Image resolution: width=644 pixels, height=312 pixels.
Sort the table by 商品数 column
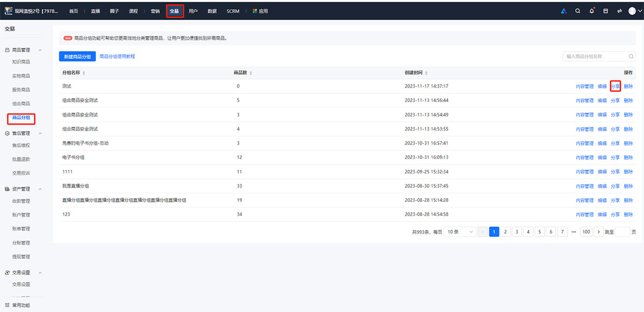[x=251, y=73]
